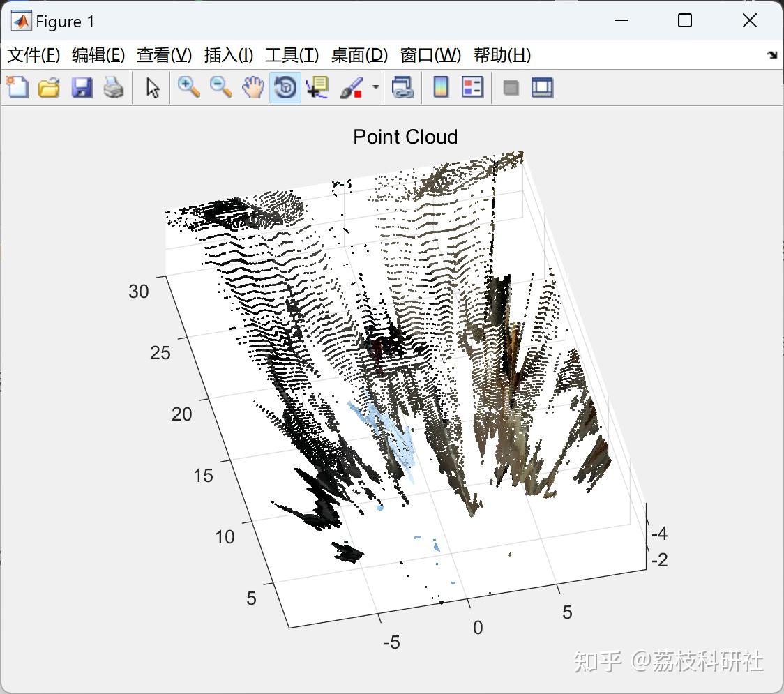Click the Hide Plot Tools icon
This screenshot has width=784, height=694.
511,88
